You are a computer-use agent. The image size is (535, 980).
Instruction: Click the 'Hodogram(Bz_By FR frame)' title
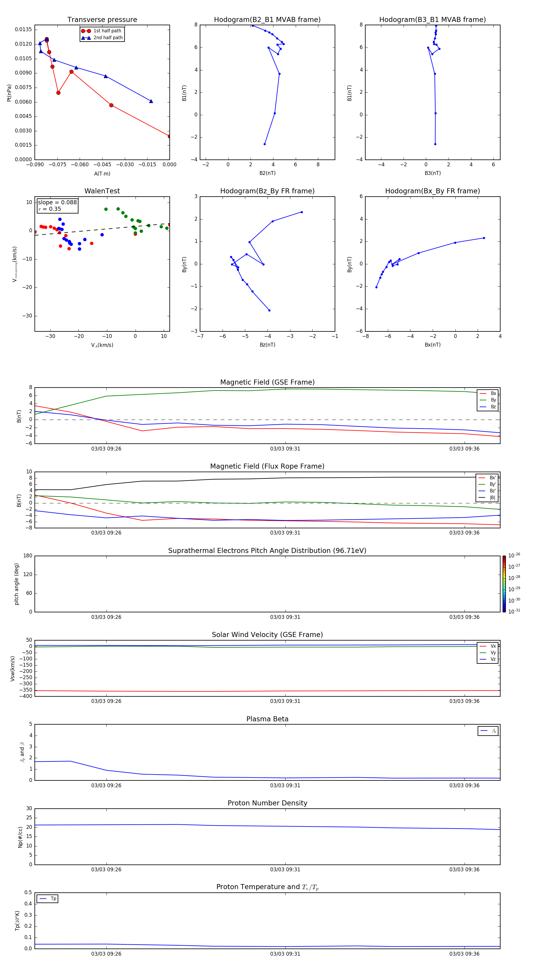pyautogui.click(x=267, y=191)
